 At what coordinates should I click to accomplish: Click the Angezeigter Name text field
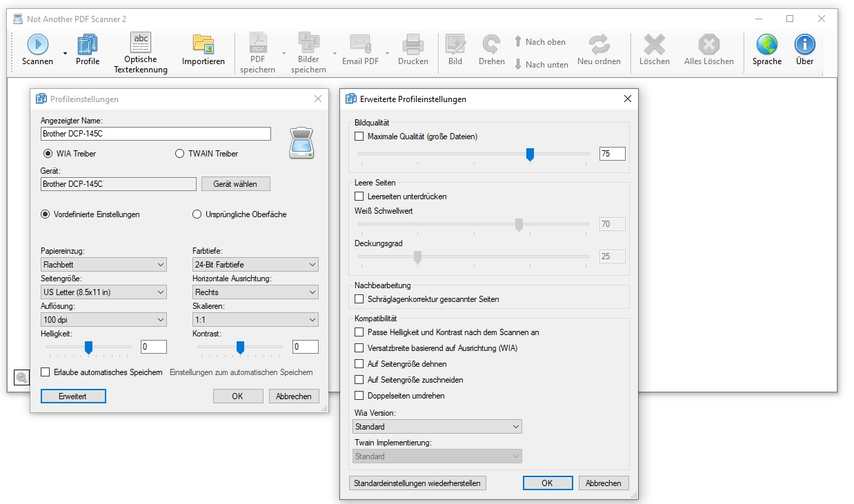(156, 134)
